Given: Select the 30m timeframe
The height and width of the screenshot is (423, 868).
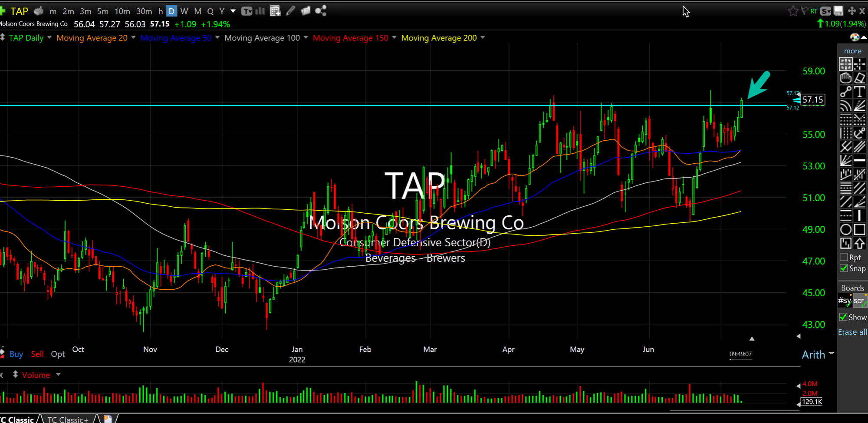Looking at the screenshot, I should [x=144, y=11].
